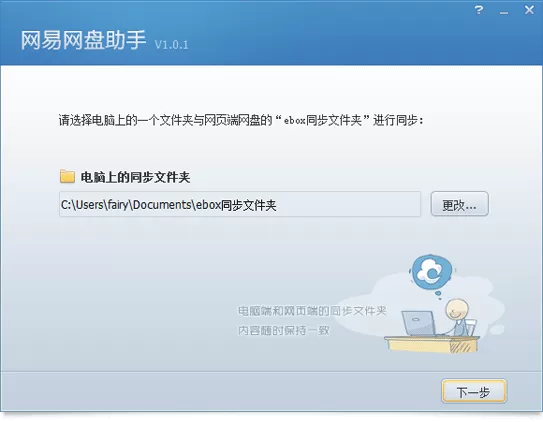Click the 更改... button
The height and width of the screenshot is (422, 543).
coord(460,204)
